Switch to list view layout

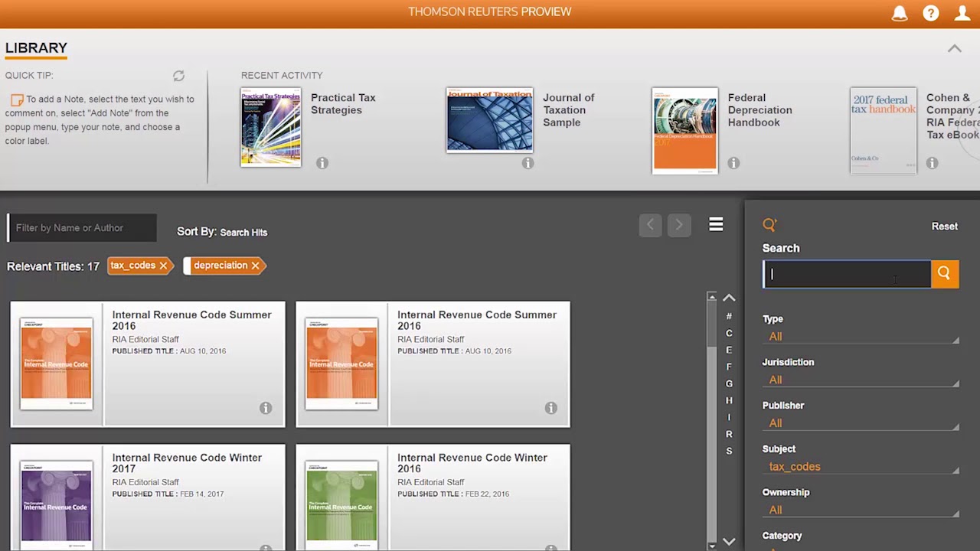(x=716, y=224)
